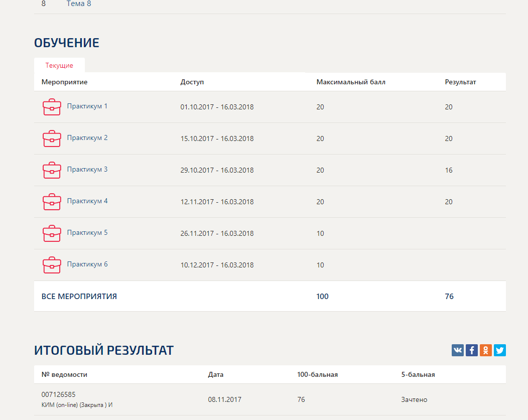
Task: Open the Практикум 1 link
Action: tap(87, 106)
